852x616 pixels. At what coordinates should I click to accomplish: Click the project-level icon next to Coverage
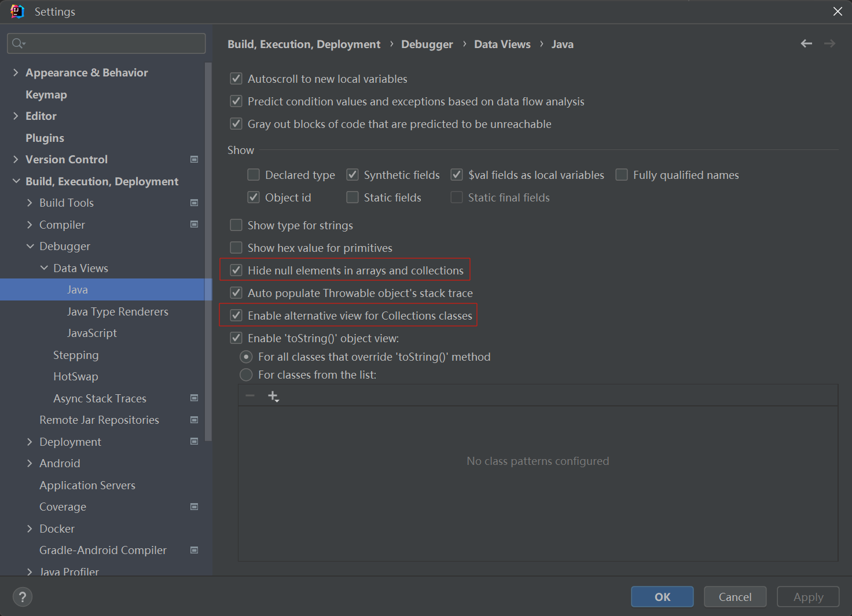[194, 507]
